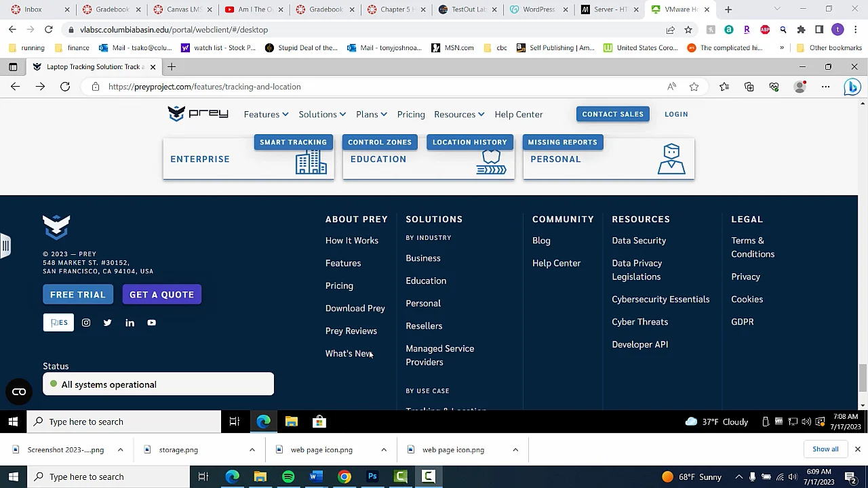The width and height of the screenshot is (868, 488).
Task: Open chevron menu for storage.png download
Action: pyautogui.click(x=252, y=449)
